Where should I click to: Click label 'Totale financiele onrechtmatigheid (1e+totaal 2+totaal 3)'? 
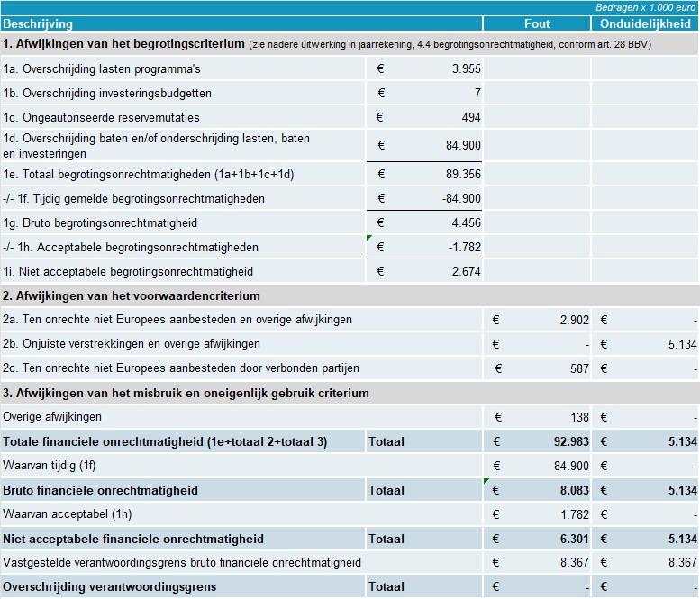[165, 442]
